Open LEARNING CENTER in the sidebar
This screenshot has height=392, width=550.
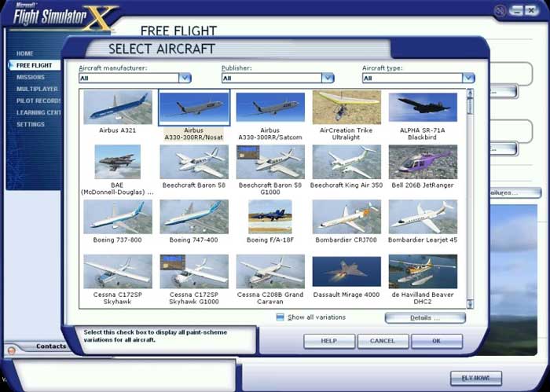tap(38, 112)
